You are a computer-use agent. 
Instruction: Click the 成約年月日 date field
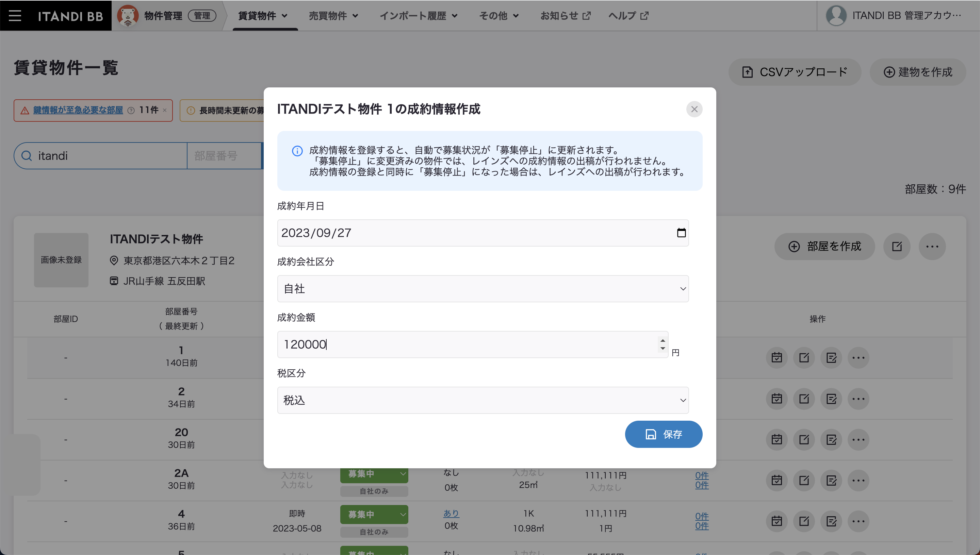[x=483, y=233]
